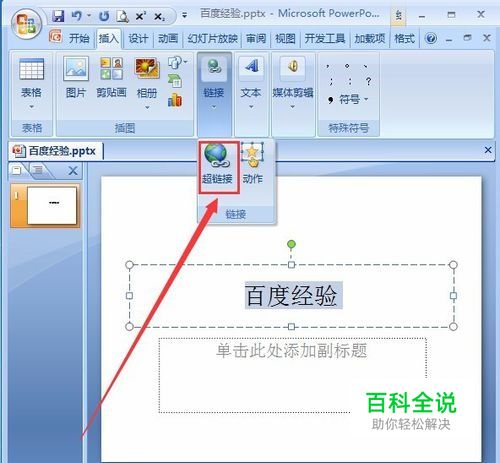Click the language bar icon in title bar

(x=398, y=16)
